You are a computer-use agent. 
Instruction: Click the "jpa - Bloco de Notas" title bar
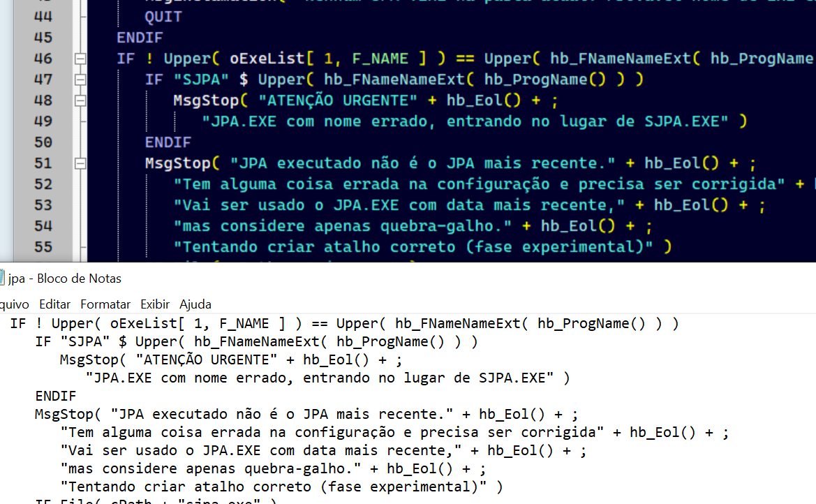[x=64, y=279]
